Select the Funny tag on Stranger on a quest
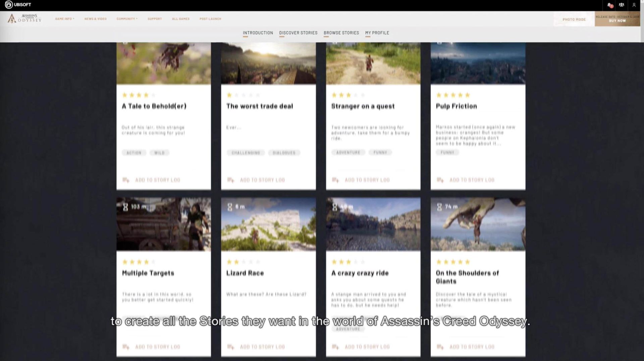The image size is (644, 361). pyautogui.click(x=380, y=152)
